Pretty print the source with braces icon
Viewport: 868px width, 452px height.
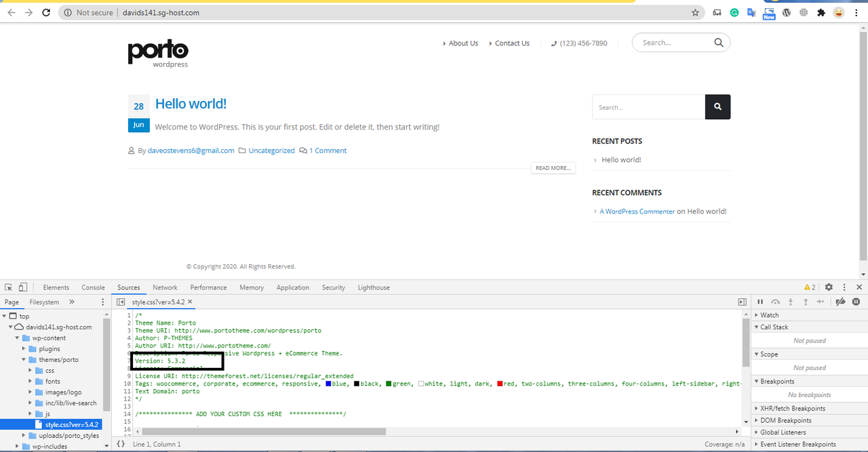pos(121,444)
